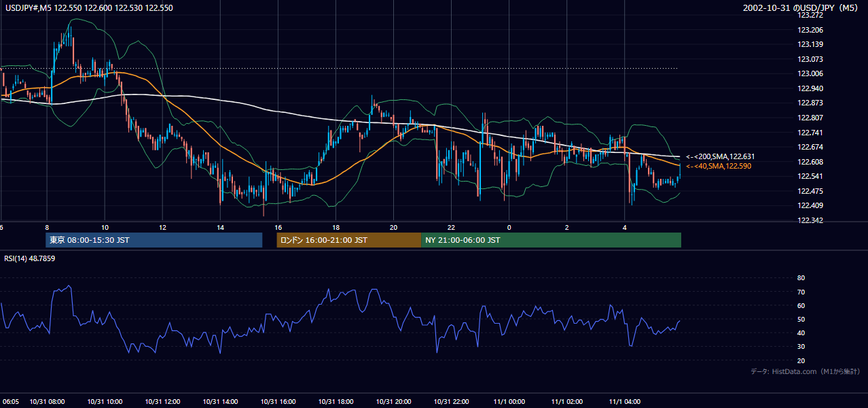Click price axis value 123.206

[x=810, y=30]
